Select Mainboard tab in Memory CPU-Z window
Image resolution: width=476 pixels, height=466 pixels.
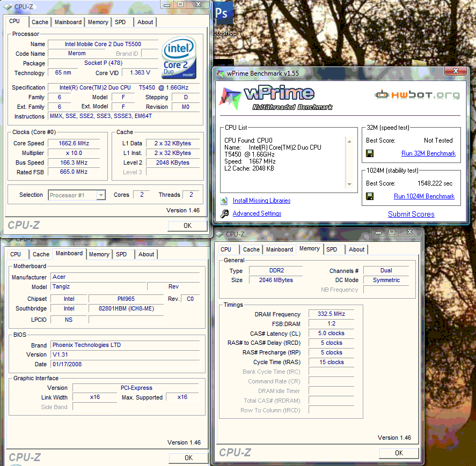pos(279,249)
